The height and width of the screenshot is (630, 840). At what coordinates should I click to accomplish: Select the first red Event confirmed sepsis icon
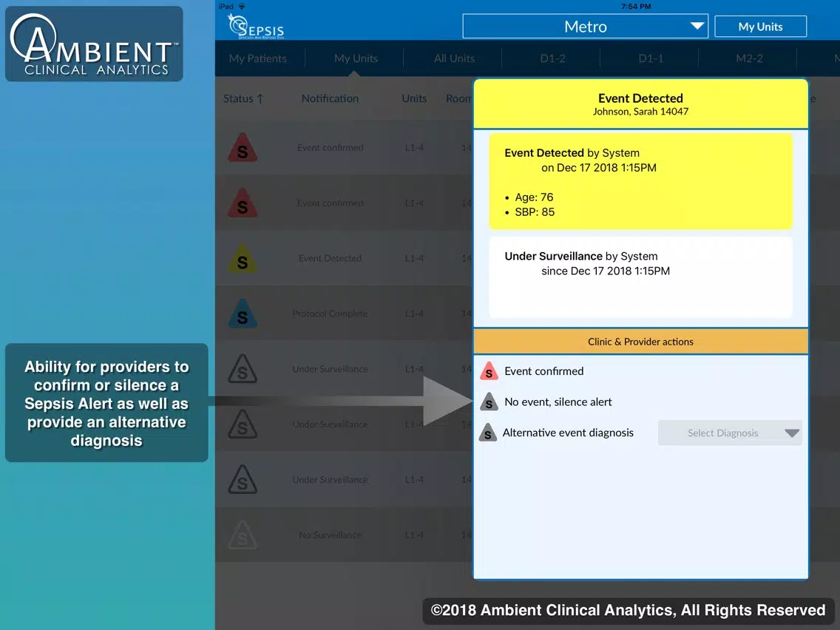tap(243, 148)
